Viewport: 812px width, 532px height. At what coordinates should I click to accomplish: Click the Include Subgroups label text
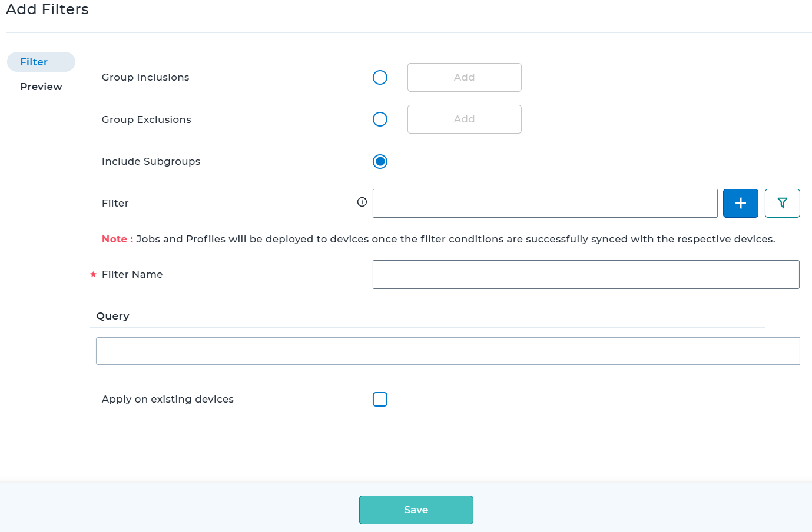151,161
